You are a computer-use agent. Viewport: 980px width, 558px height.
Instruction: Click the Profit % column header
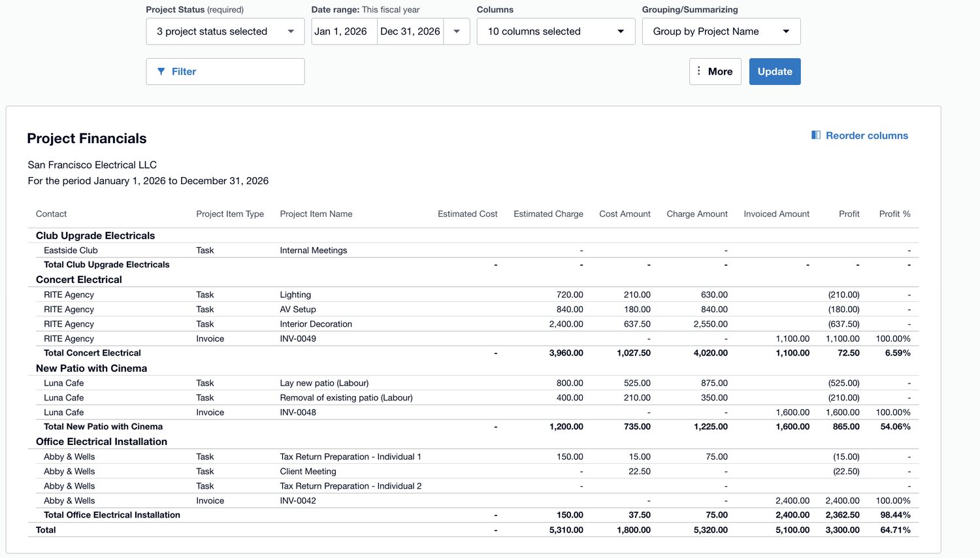tap(894, 214)
